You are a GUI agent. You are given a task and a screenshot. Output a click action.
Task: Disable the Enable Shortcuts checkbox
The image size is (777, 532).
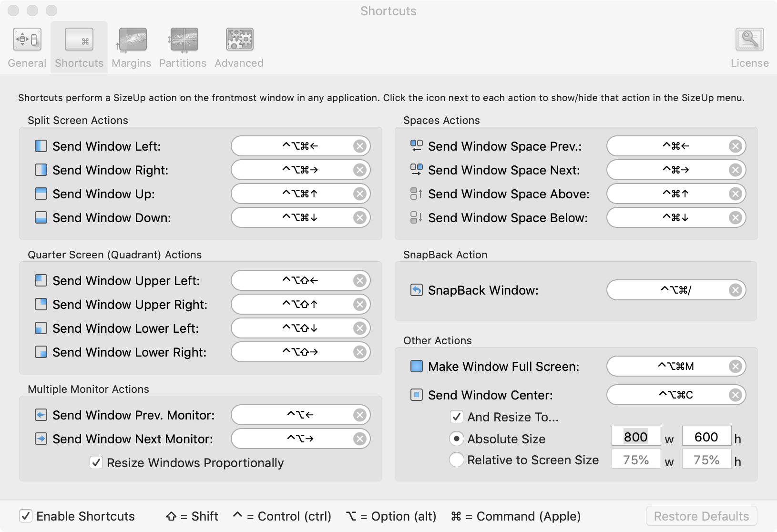click(26, 516)
